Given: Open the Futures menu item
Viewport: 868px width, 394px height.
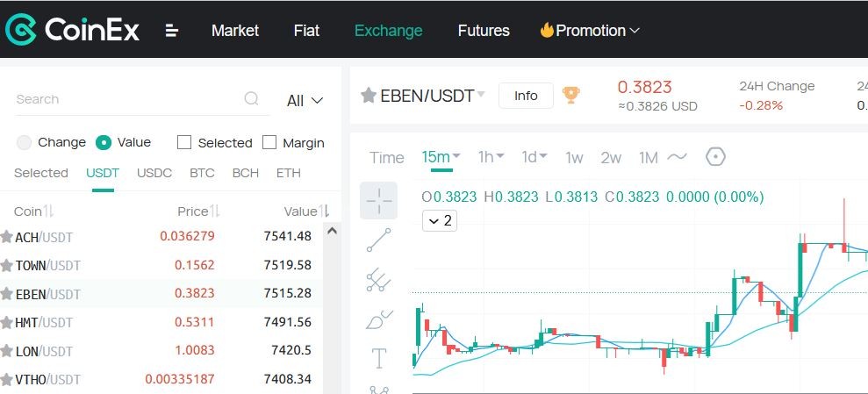Looking at the screenshot, I should pos(484,31).
